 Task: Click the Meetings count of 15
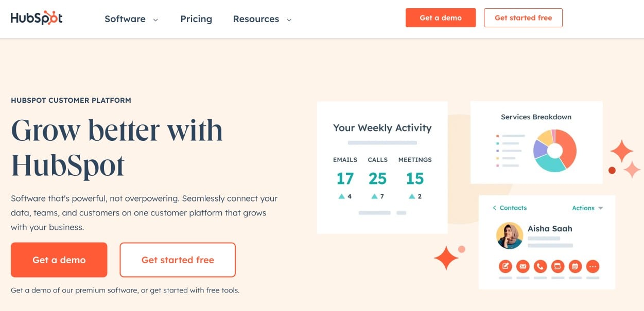click(415, 178)
